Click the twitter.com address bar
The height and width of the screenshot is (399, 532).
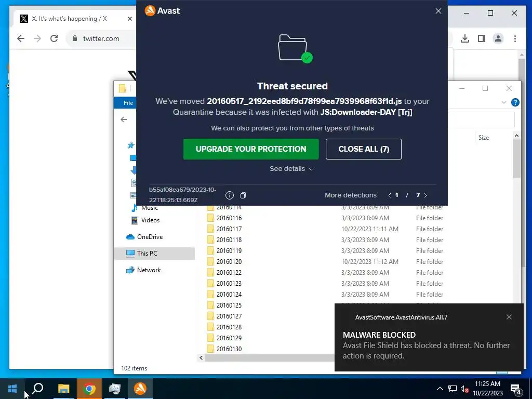(101, 38)
